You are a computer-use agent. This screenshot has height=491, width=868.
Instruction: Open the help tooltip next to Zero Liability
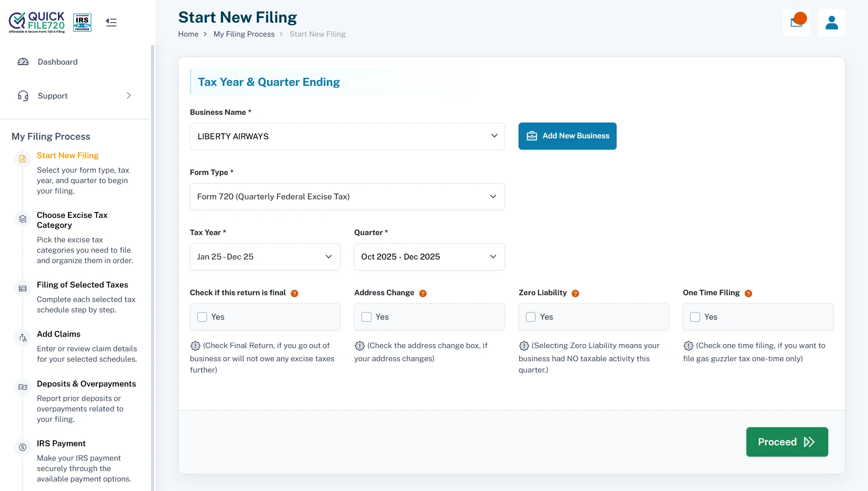(x=576, y=293)
